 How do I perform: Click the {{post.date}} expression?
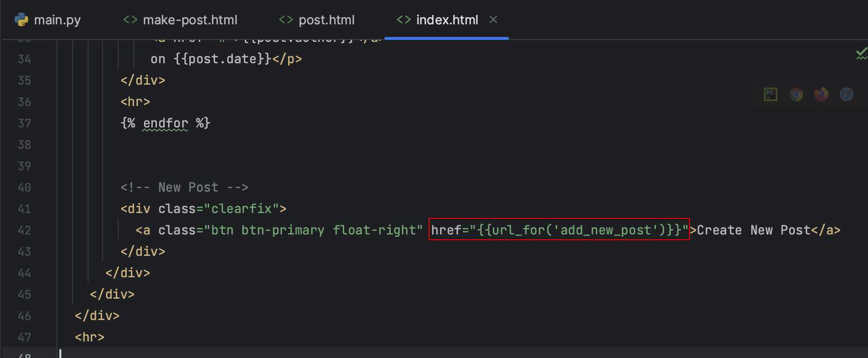point(222,59)
